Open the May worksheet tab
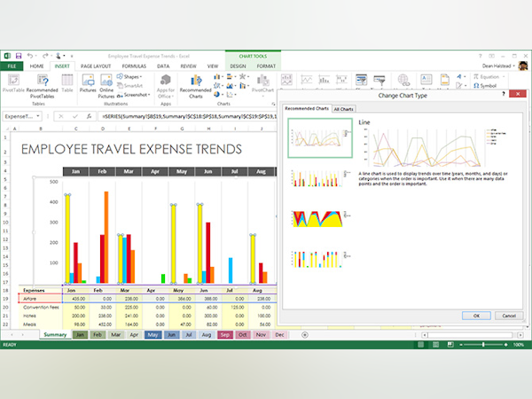The width and height of the screenshot is (532, 399). [153, 335]
